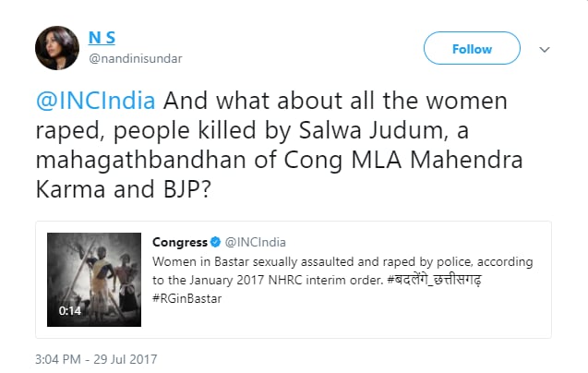Image resolution: width=588 pixels, height=373 pixels.
Task: Open N S profile avatar photo
Action: pos(57,47)
